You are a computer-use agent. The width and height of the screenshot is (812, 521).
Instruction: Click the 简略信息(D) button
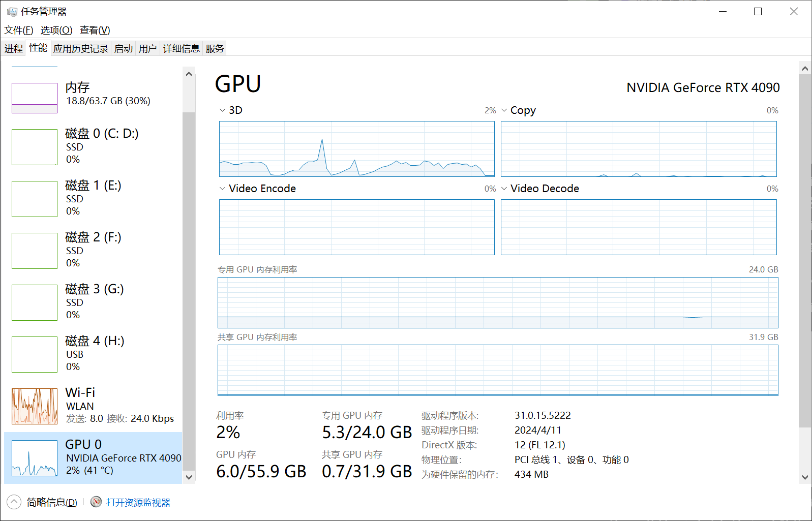pyautogui.click(x=52, y=502)
